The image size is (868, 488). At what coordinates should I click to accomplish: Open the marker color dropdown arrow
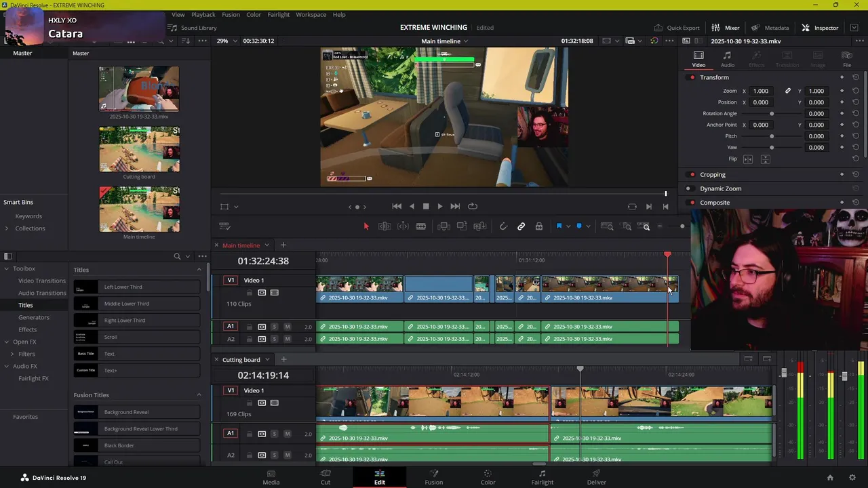(x=588, y=226)
